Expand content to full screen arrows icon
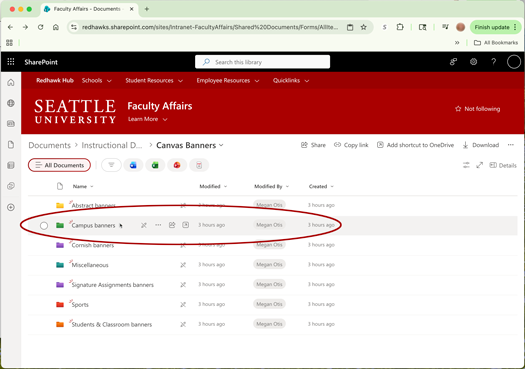 click(479, 165)
